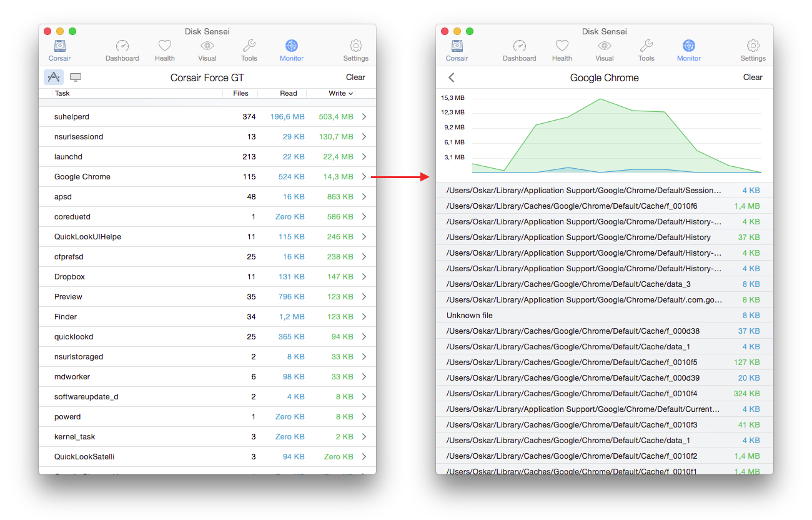Switch to Visual view in left window
The height and width of the screenshot is (520, 812).
tap(207, 50)
